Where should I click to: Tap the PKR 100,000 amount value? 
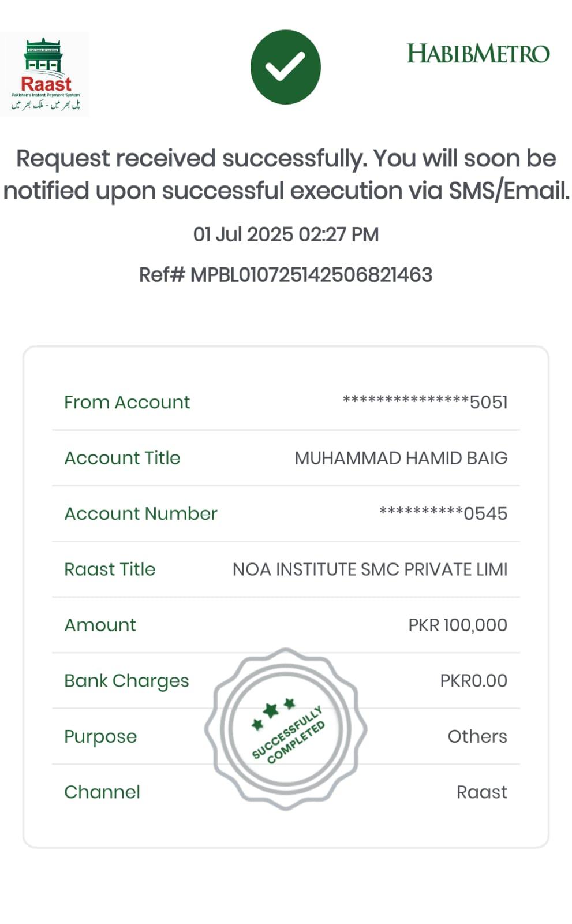click(x=458, y=625)
